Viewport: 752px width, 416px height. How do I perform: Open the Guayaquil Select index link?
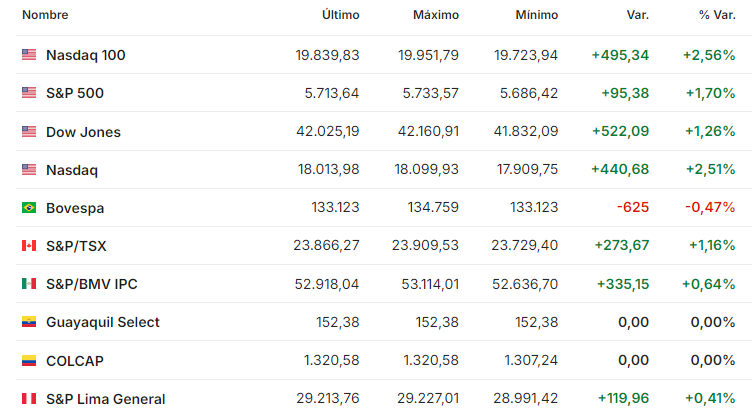pos(103,322)
